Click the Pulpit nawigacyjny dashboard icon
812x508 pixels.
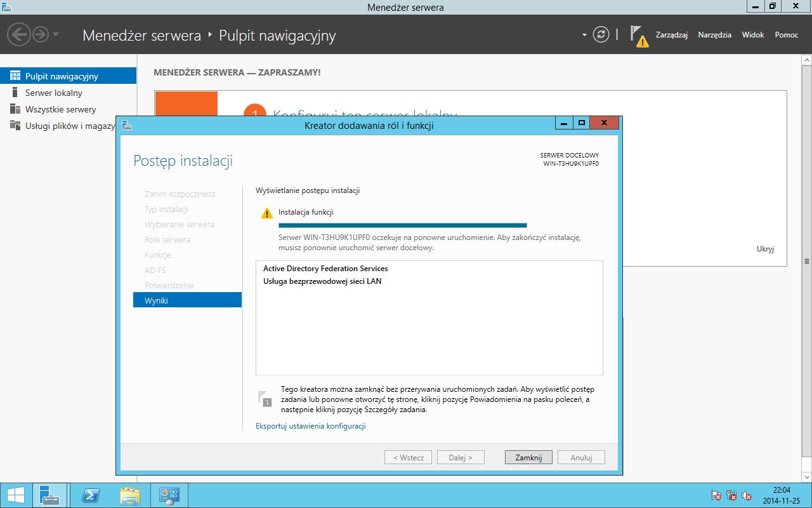point(15,76)
